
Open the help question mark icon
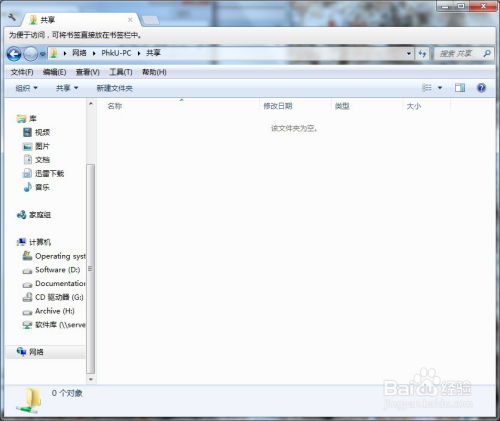(x=481, y=88)
